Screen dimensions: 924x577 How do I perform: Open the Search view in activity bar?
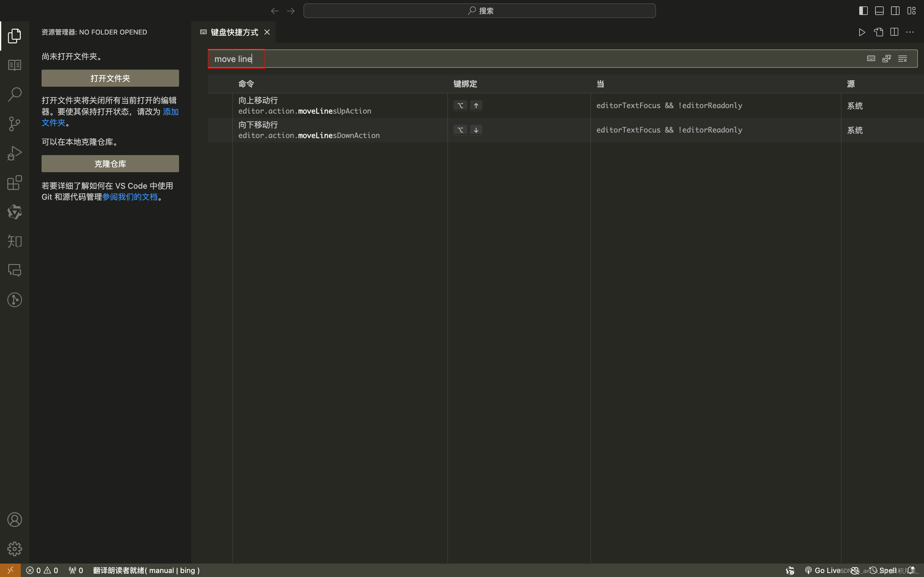(14, 94)
